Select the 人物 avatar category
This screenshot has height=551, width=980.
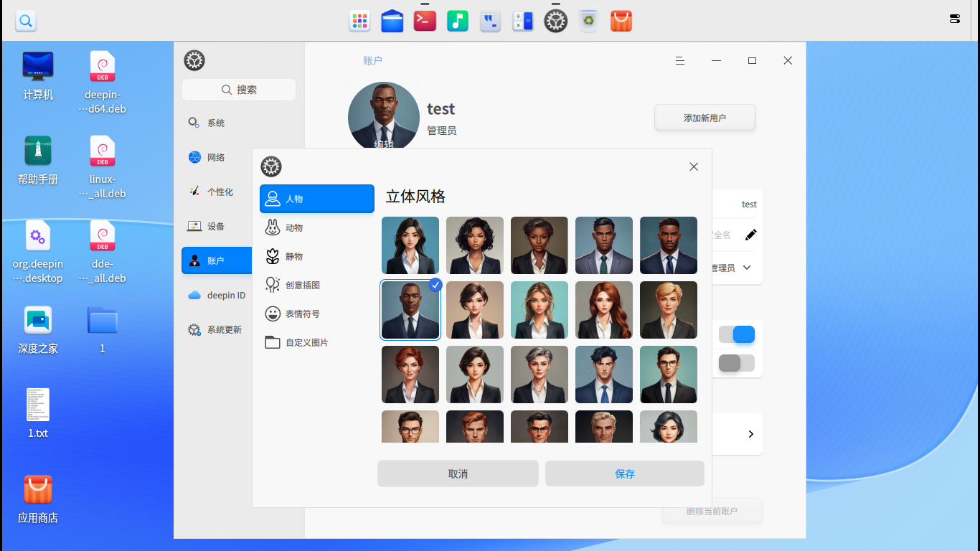coord(317,199)
